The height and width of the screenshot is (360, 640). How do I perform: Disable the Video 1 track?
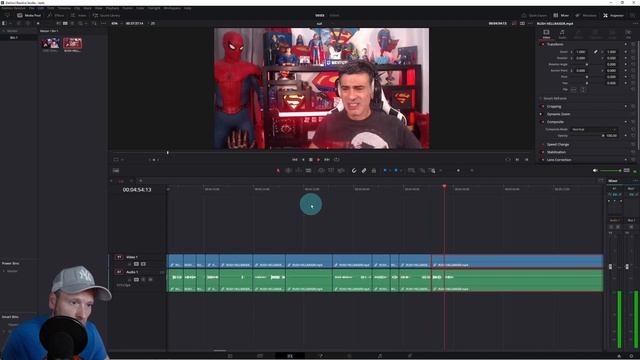[x=143, y=264]
